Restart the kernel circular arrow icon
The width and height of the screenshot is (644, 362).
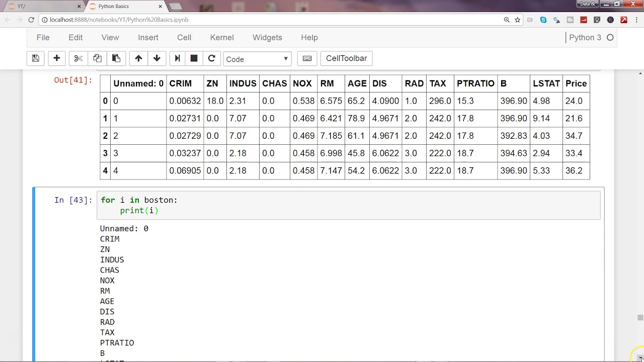coord(212,58)
